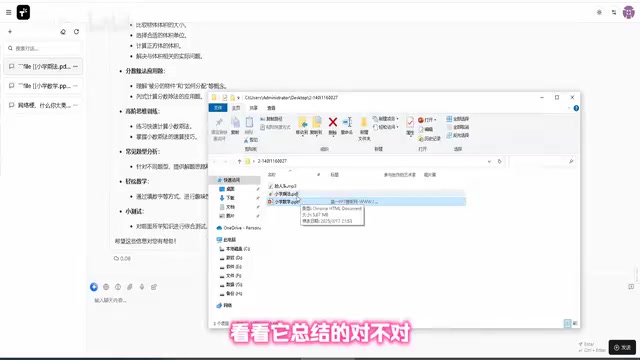The height and width of the screenshot is (360, 640).
Task: Click the Paste icon in Explorer ribbon
Action: tap(249, 126)
